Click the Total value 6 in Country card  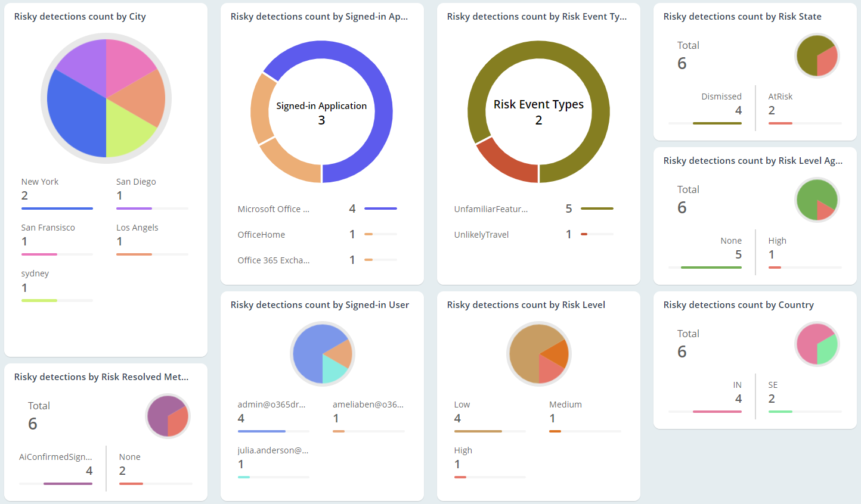682,351
